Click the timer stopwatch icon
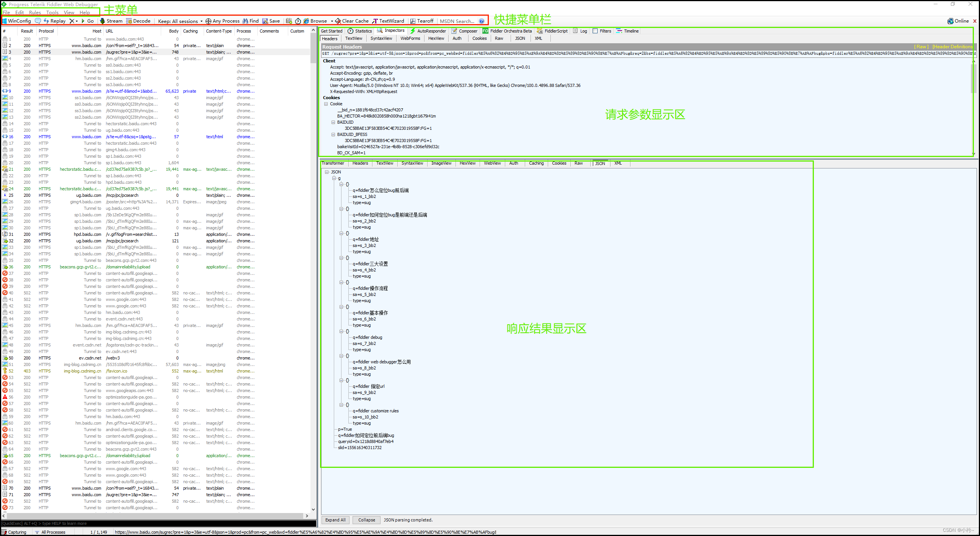This screenshot has height=536, width=980. [298, 21]
